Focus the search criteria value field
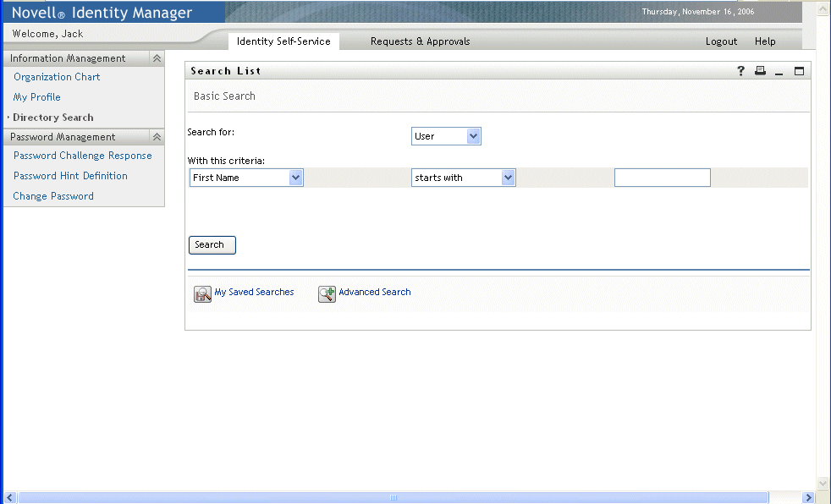This screenshot has width=831, height=504. tap(662, 178)
